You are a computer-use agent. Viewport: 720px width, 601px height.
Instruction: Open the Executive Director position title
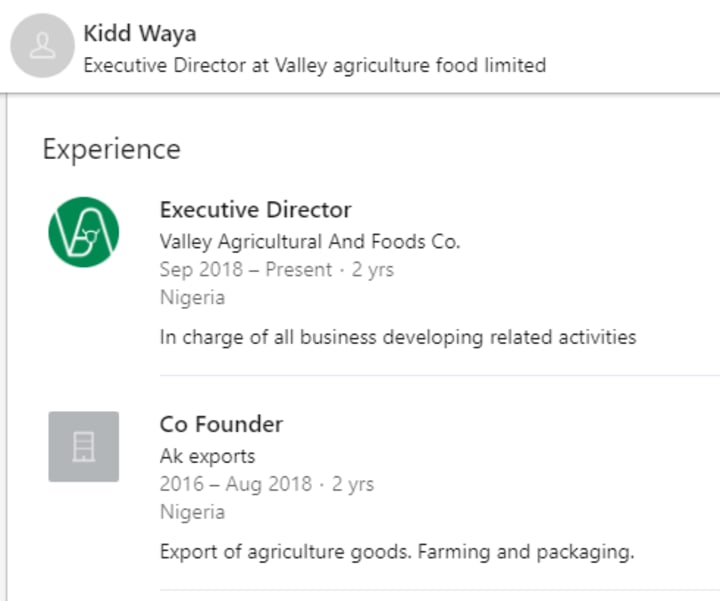tap(255, 210)
